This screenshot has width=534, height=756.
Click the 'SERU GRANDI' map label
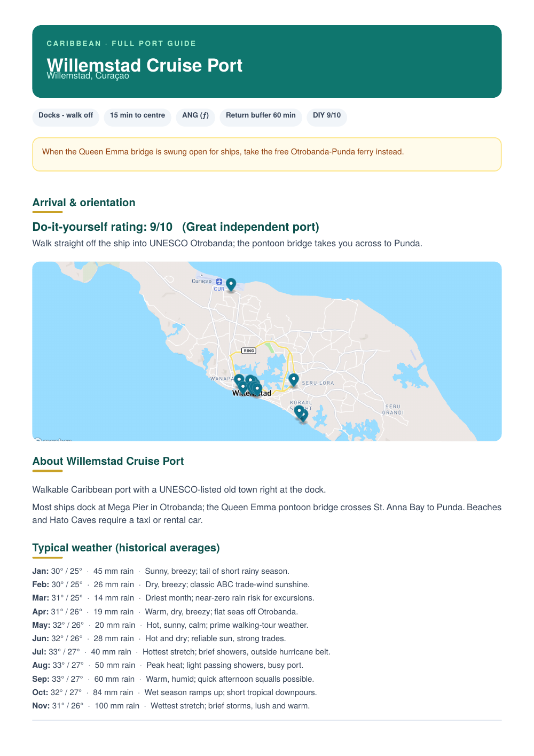[x=393, y=410]
